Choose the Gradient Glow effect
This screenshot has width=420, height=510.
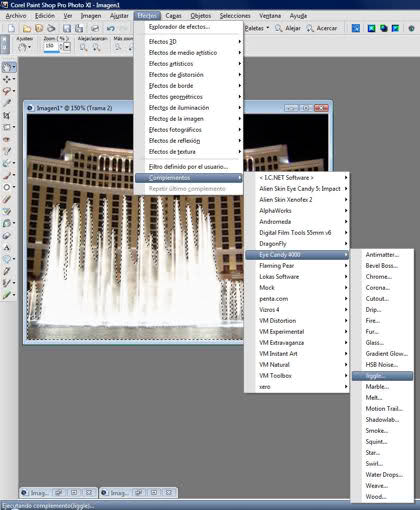click(382, 354)
